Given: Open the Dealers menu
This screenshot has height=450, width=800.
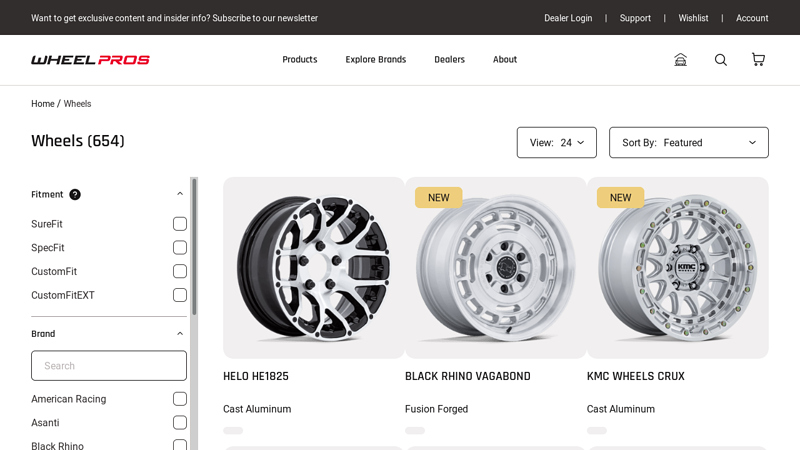Looking at the screenshot, I should pyautogui.click(x=449, y=60).
